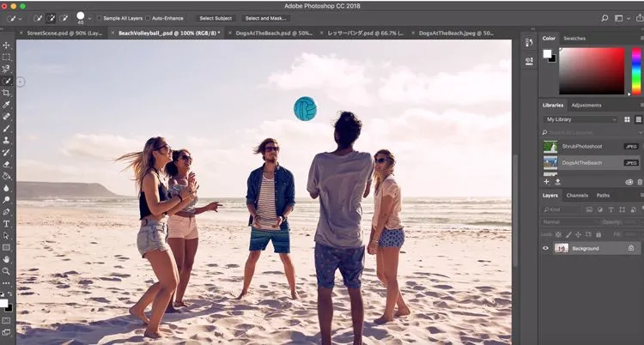Select the Rectangular Marquee tool
Viewport: 644px width, 345px height.
(7, 57)
